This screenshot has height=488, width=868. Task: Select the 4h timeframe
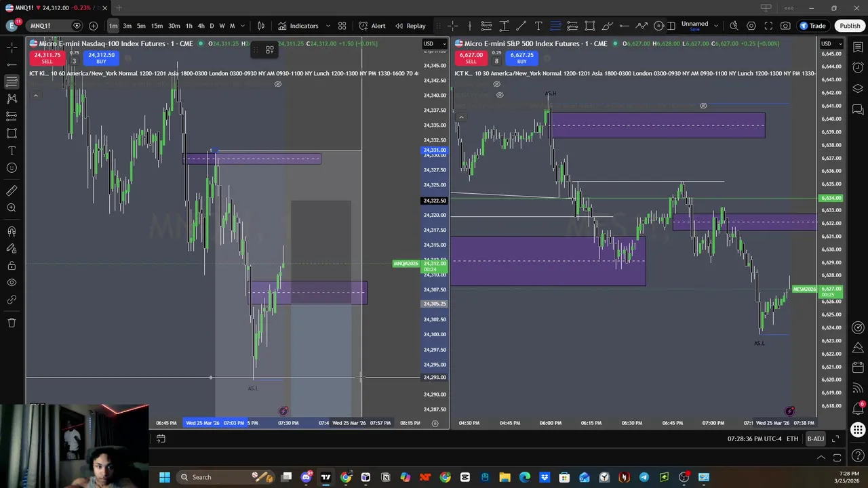[x=201, y=26]
